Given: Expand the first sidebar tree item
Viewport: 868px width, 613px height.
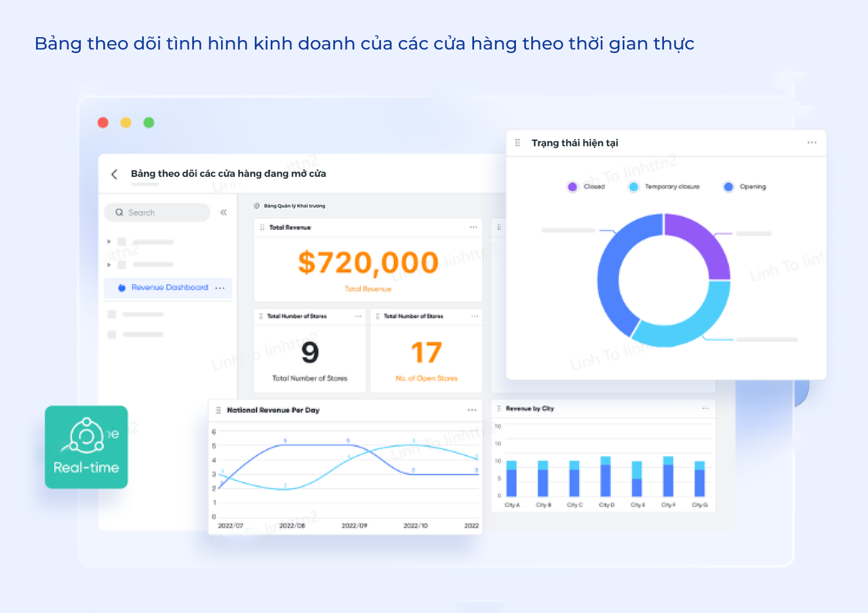Looking at the screenshot, I should pyautogui.click(x=109, y=241).
